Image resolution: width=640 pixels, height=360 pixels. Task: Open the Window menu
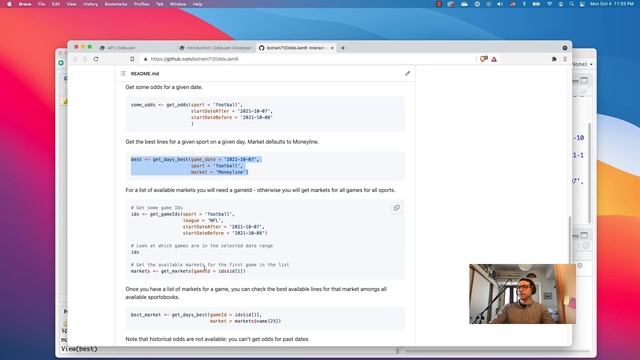tap(178, 4)
